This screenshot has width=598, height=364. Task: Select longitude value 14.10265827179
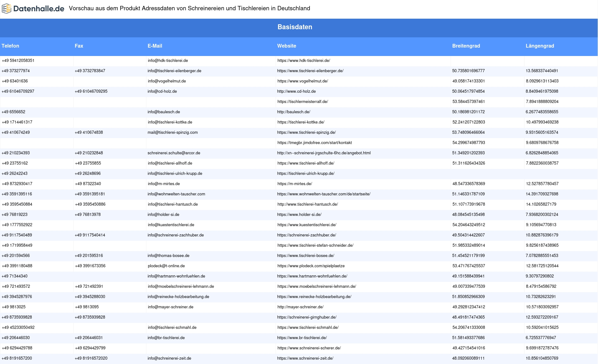tap(541, 204)
